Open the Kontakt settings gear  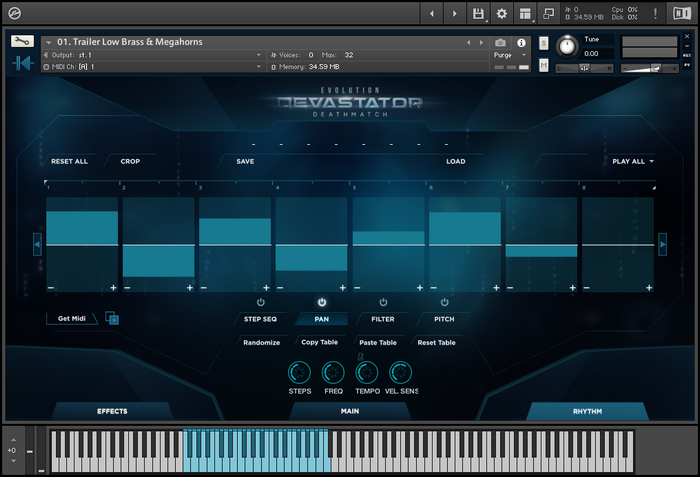[x=502, y=14]
